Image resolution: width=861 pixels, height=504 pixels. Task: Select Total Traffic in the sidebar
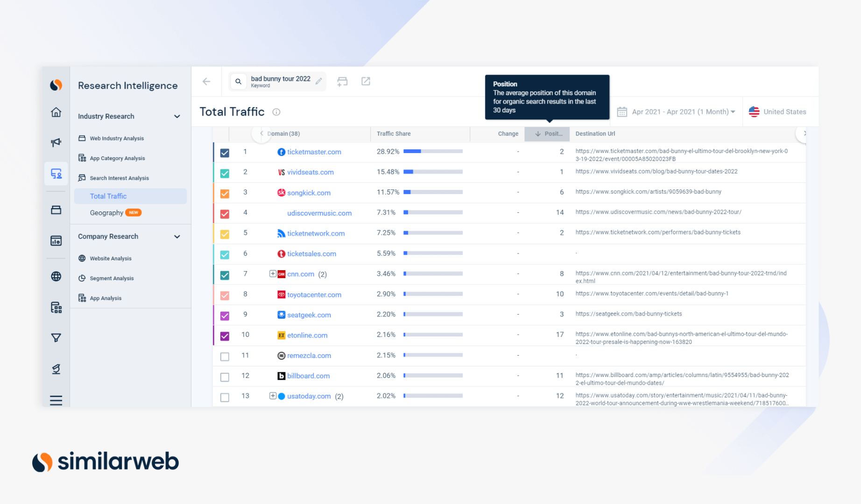pyautogui.click(x=130, y=196)
